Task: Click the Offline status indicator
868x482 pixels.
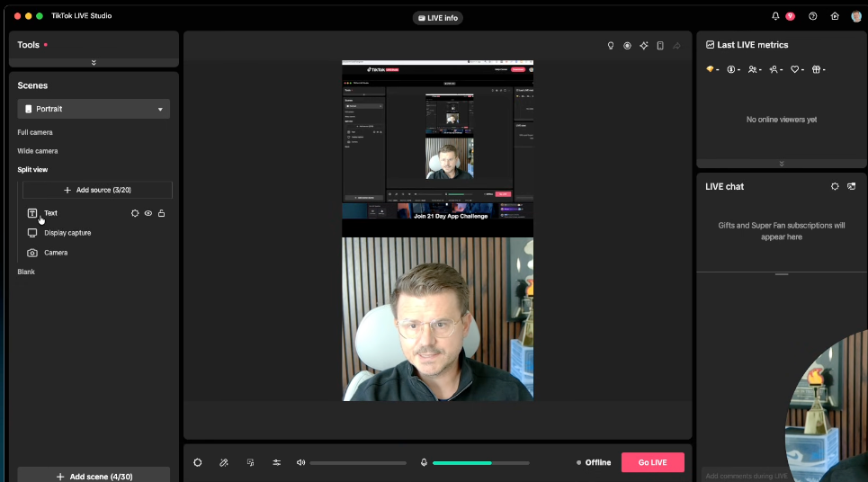Action: [594, 462]
